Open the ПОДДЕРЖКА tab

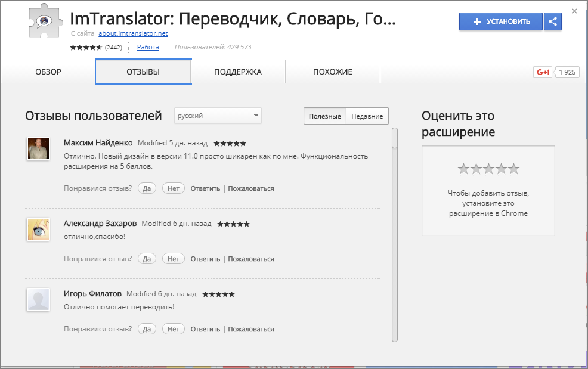click(x=237, y=71)
